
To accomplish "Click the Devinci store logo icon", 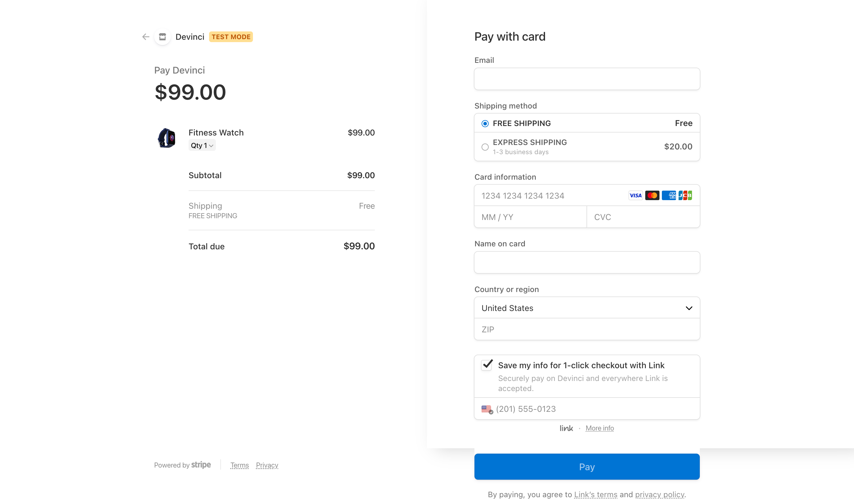I will (x=163, y=37).
